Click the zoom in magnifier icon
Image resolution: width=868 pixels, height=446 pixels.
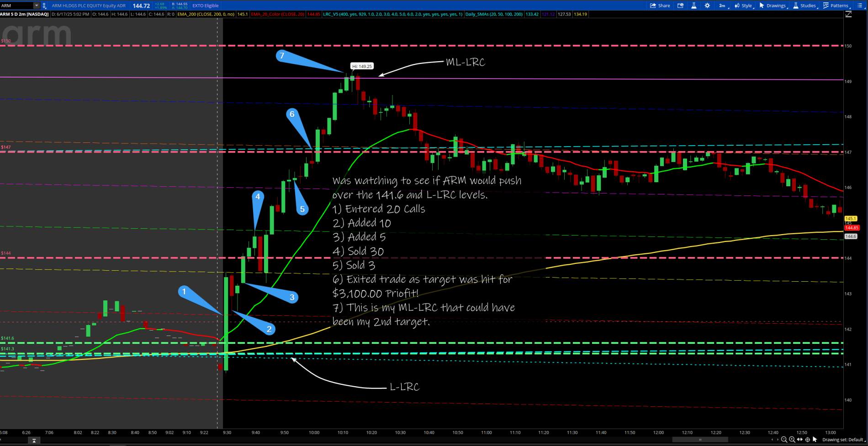pos(792,440)
